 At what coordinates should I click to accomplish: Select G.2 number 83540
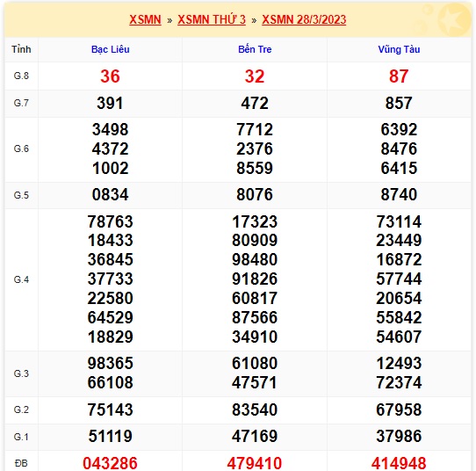click(x=255, y=409)
